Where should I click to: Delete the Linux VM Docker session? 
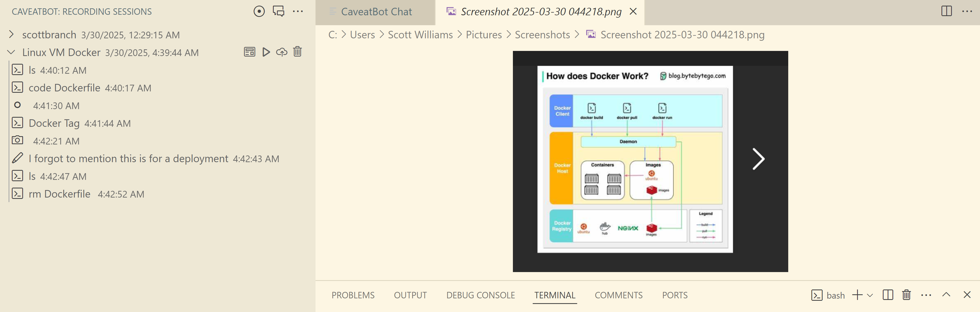click(298, 52)
